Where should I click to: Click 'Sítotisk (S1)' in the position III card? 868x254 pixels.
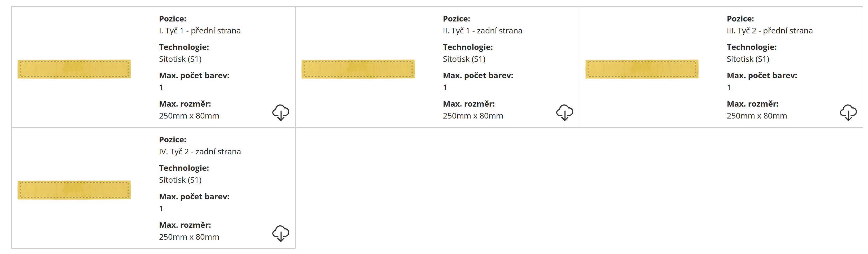click(x=748, y=59)
